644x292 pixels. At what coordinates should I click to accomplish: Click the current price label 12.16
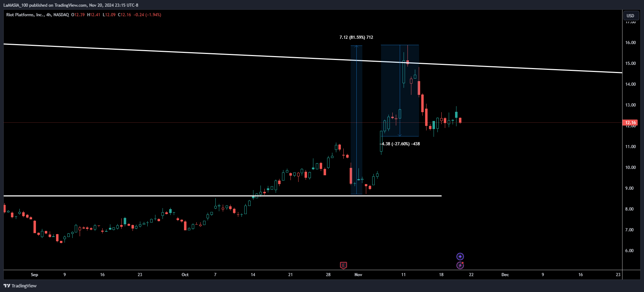(630, 123)
